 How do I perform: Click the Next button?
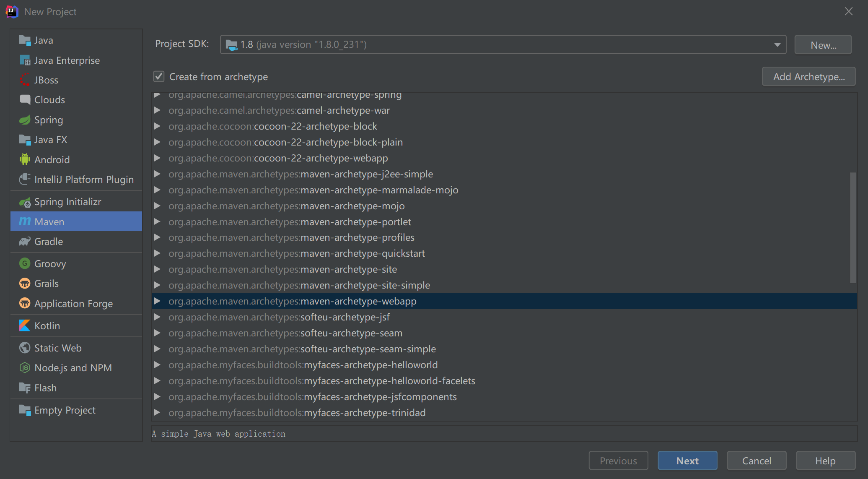click(687, 461)
